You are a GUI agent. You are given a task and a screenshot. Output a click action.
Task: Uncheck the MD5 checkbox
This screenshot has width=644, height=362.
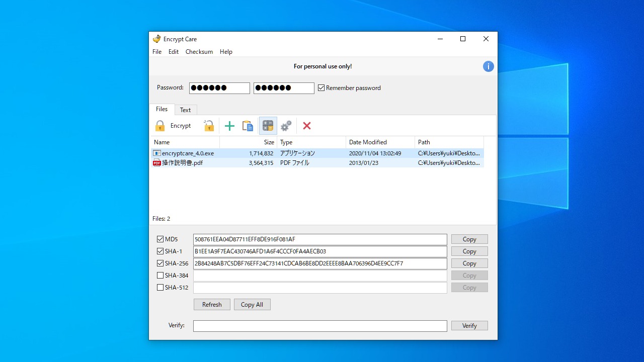pyautogui.click(x=160, y=239)
